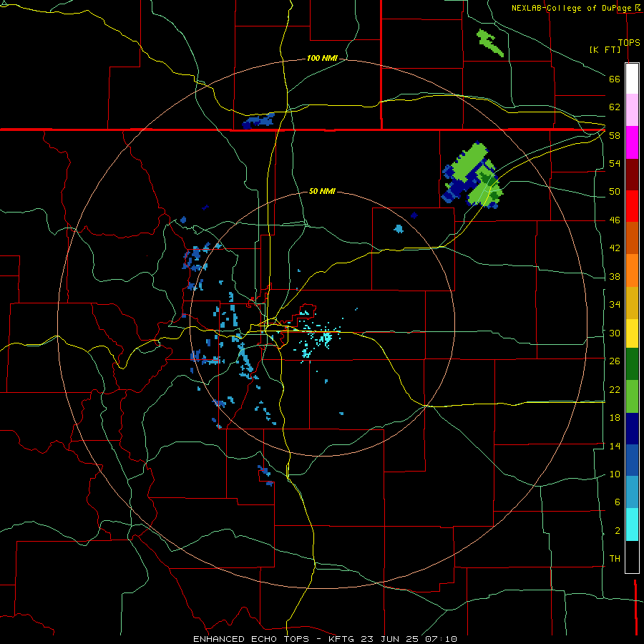Click the bright red legend swatch
The width and height of the screenshot is (644, 644).
[632, 206]
